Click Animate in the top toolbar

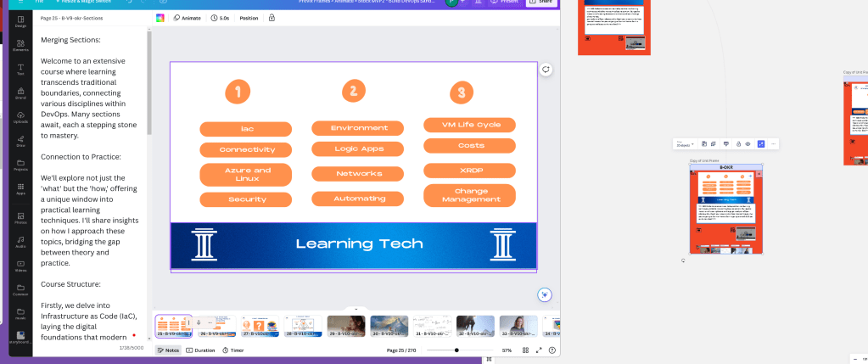click(188, 18)
